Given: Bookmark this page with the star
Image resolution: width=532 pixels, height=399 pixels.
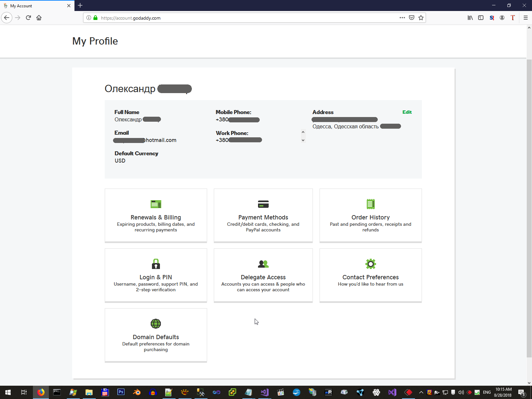Looking at the screenshot, I should pyautogui.click(x=421, y=18).
